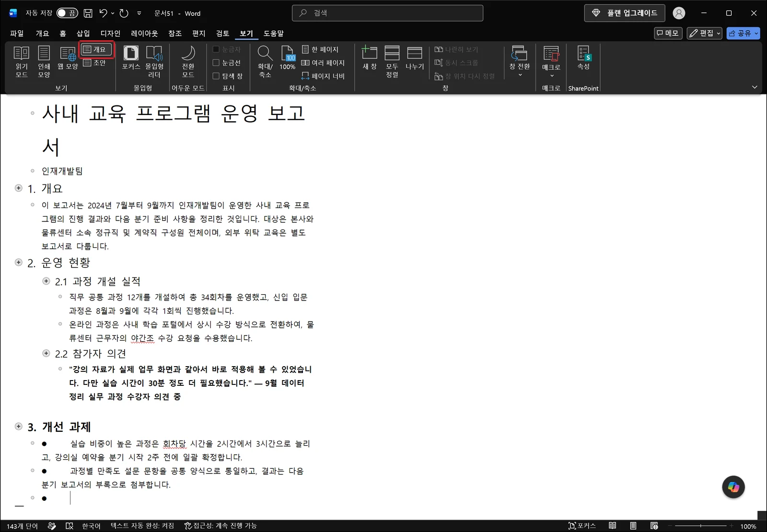Switch to Draft (초안) view
The height and width of the screenshot is (532, 767).
94,63
